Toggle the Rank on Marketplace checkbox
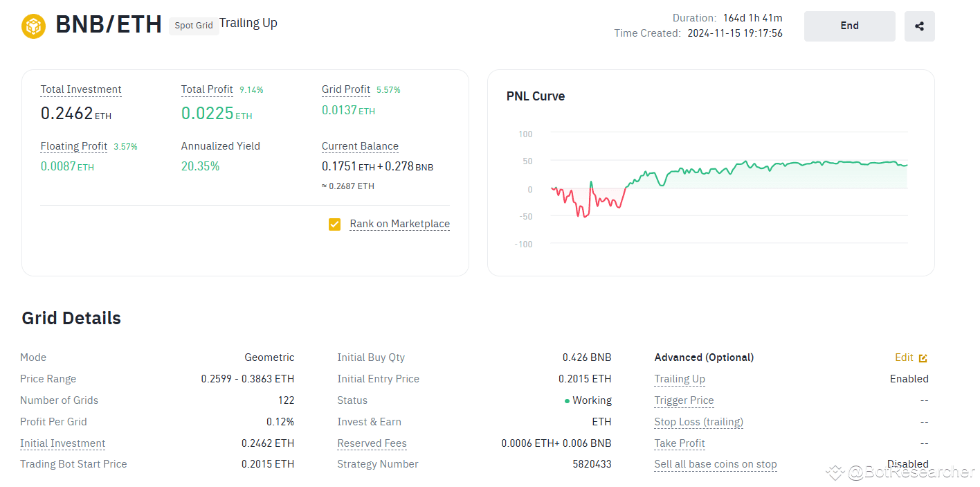Image resolution: width=980 pixels, height=487 pixels. [335, 224]
